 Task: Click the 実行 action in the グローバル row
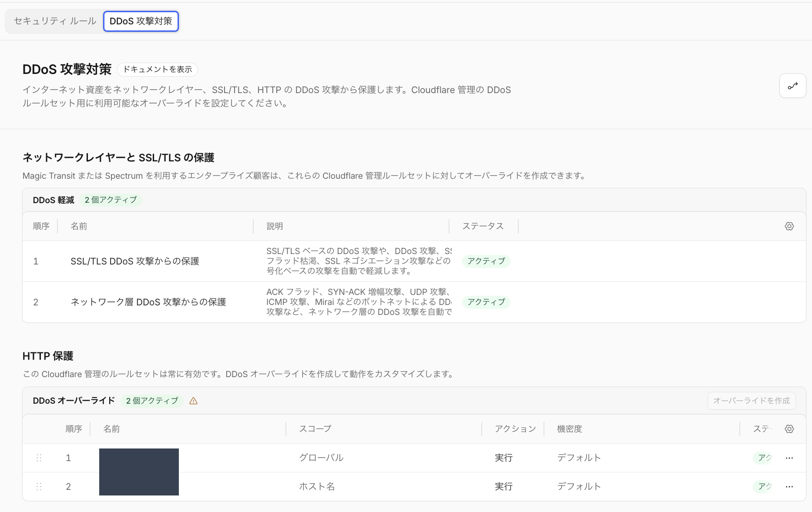coord(504,458)
